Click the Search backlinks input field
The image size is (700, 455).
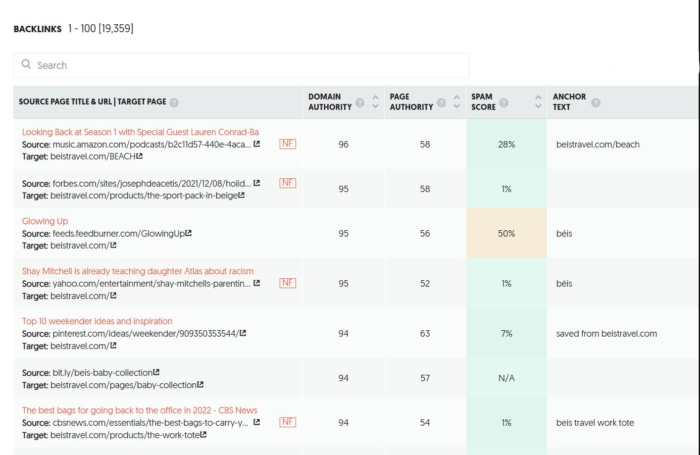(241, 65)
